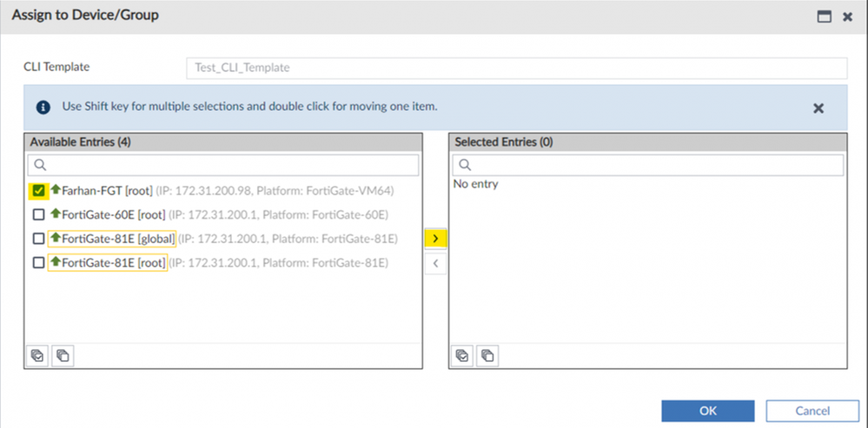Confirm assignment with the OK button

(x=707, y=410)
